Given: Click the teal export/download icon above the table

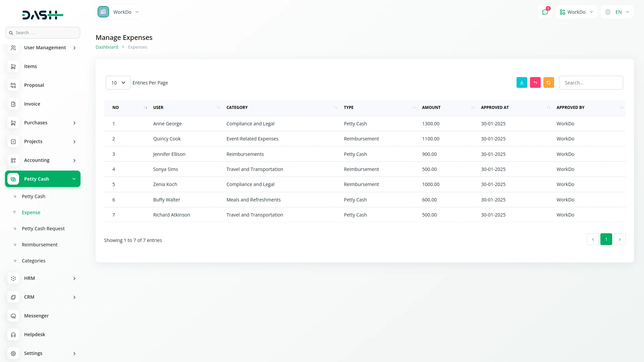Looking at the screenshot, I should [x=522, y=82].
